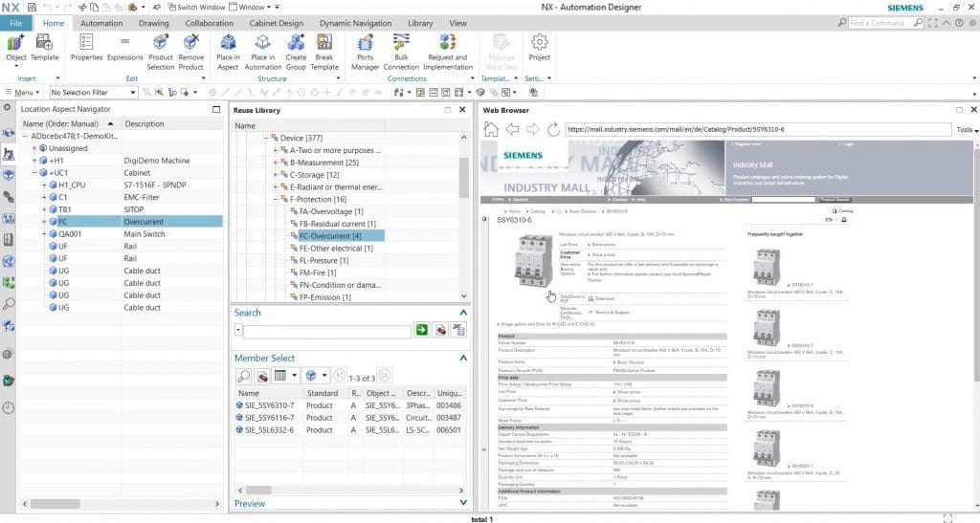Select SIE_5SL6332-6 member row
This screenshot has height=523, width=980.
[348, 430]
